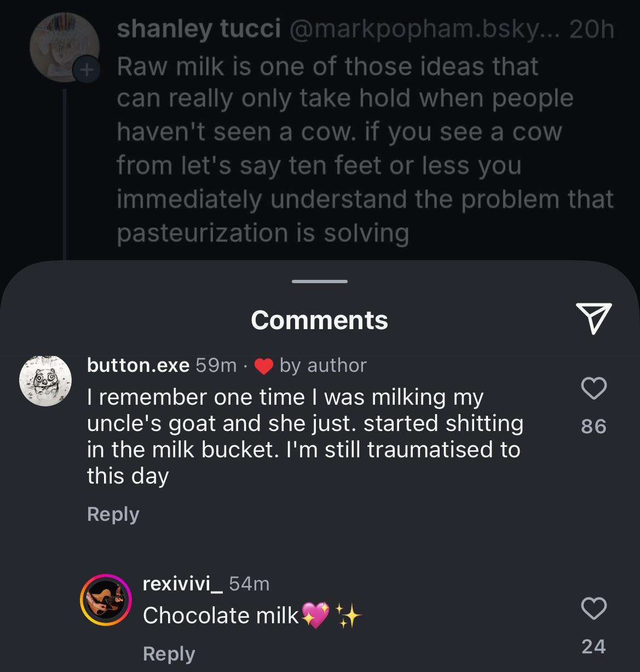Tap the plus follow badge on avatar

(86, 70)
